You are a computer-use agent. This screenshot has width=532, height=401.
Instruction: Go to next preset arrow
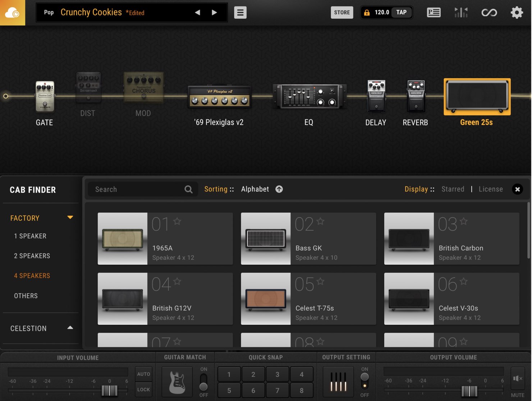[214, 13]
